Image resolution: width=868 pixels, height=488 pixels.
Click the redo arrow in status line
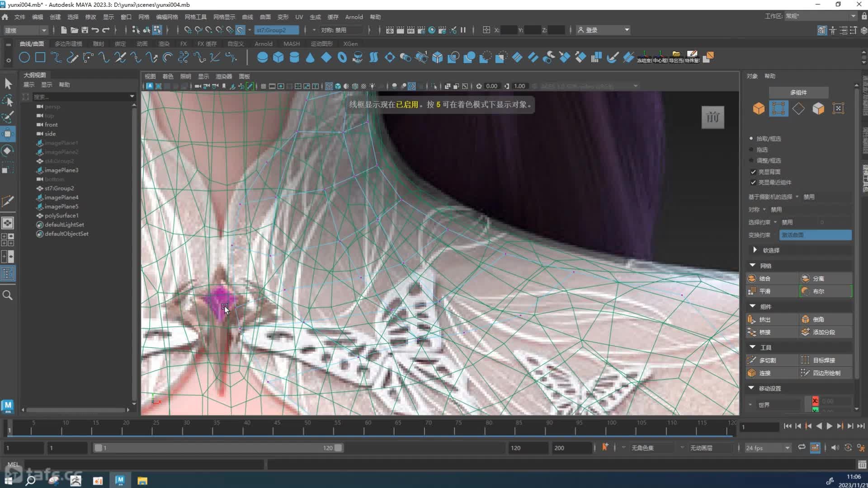pyautogui.click(x=106, y=30)
